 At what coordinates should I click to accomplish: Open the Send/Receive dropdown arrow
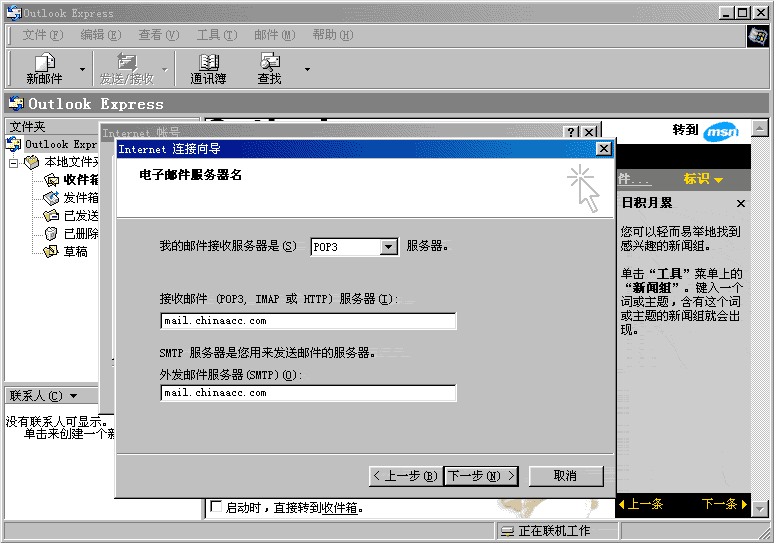(x=165, y=70)
